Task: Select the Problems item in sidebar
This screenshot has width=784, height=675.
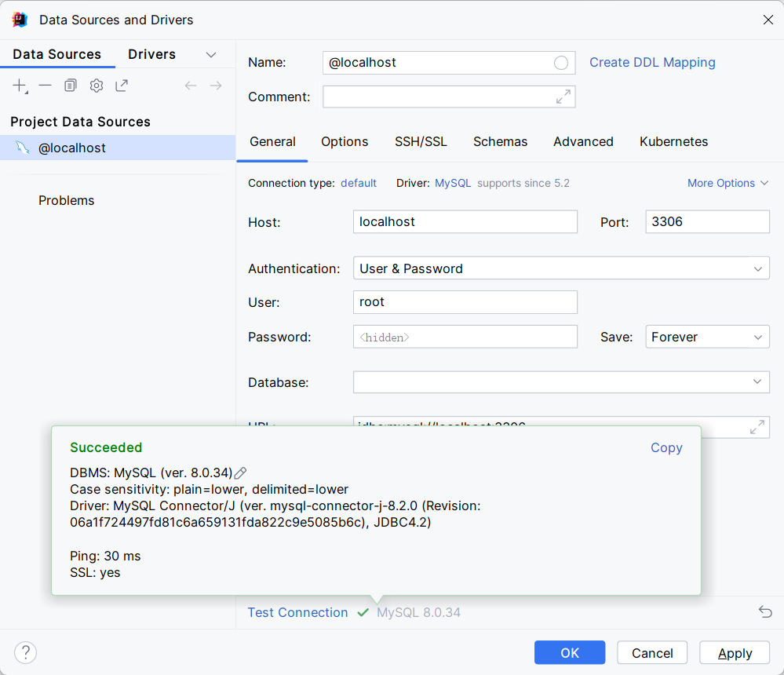Action: click(67, 200)
